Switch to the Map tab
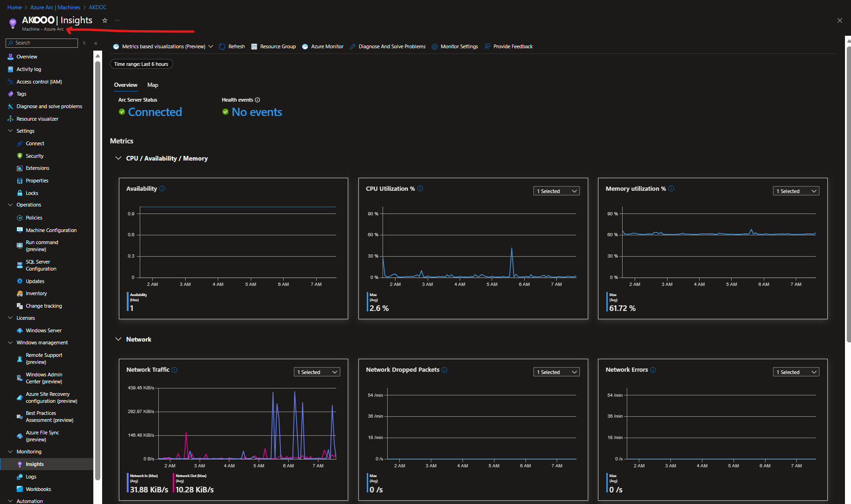Viewport: 851px width, 504px height. click(153, 85)
